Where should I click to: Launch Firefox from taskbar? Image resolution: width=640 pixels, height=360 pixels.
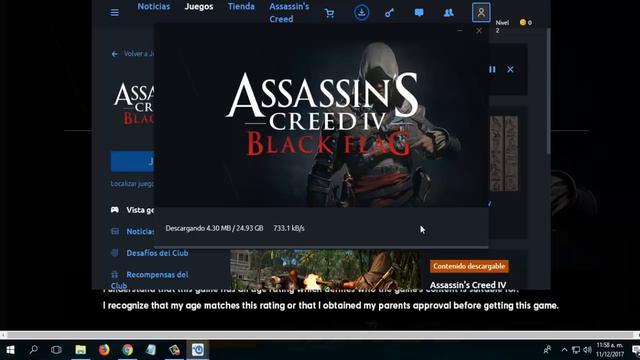pyautogui.click(x=104, y=350)
